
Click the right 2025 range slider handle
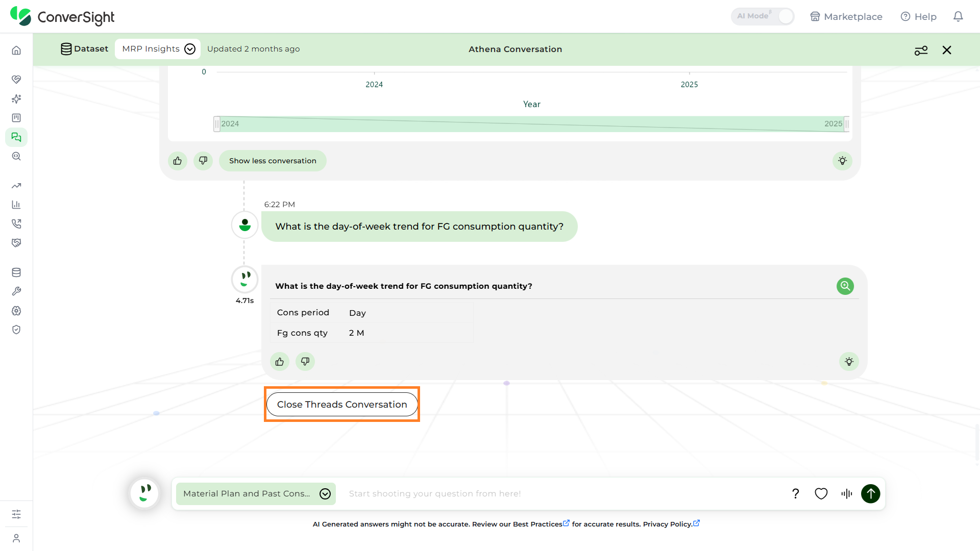tap(847, 124)
